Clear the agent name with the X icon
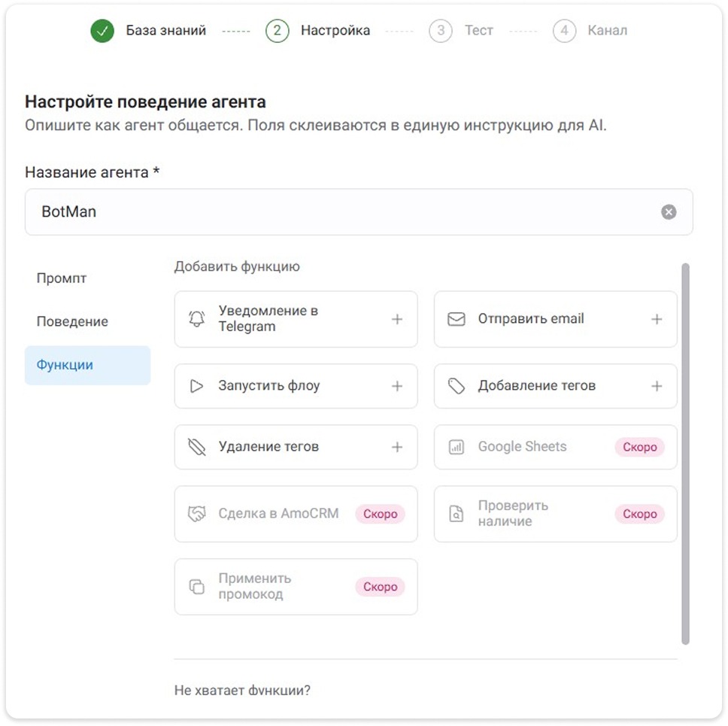The width and height of the screenshot is (728, 726). point(668,212)
